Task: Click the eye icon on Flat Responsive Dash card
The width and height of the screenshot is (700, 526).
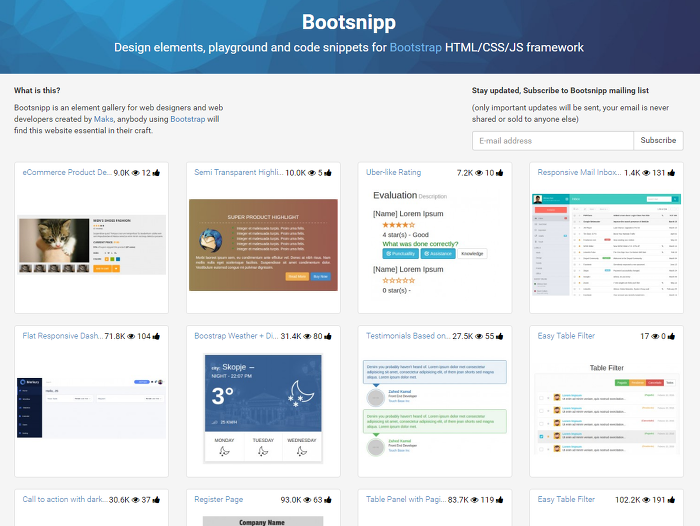Action: 131,336
